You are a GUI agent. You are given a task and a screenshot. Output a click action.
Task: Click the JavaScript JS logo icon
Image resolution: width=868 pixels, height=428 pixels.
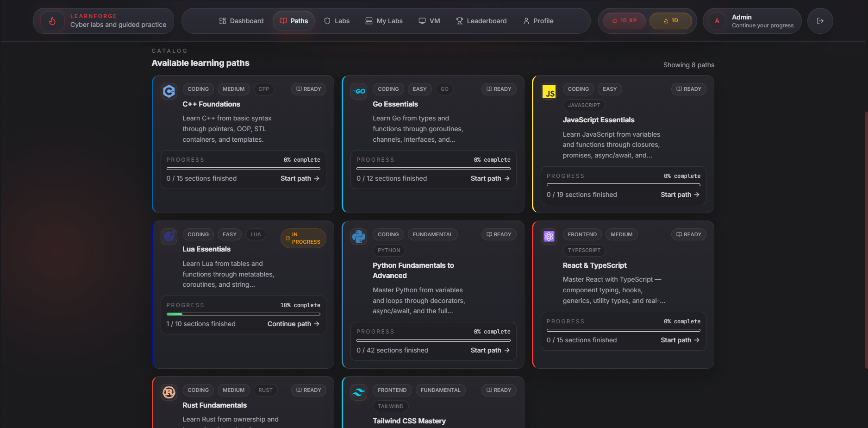[549, 91]
